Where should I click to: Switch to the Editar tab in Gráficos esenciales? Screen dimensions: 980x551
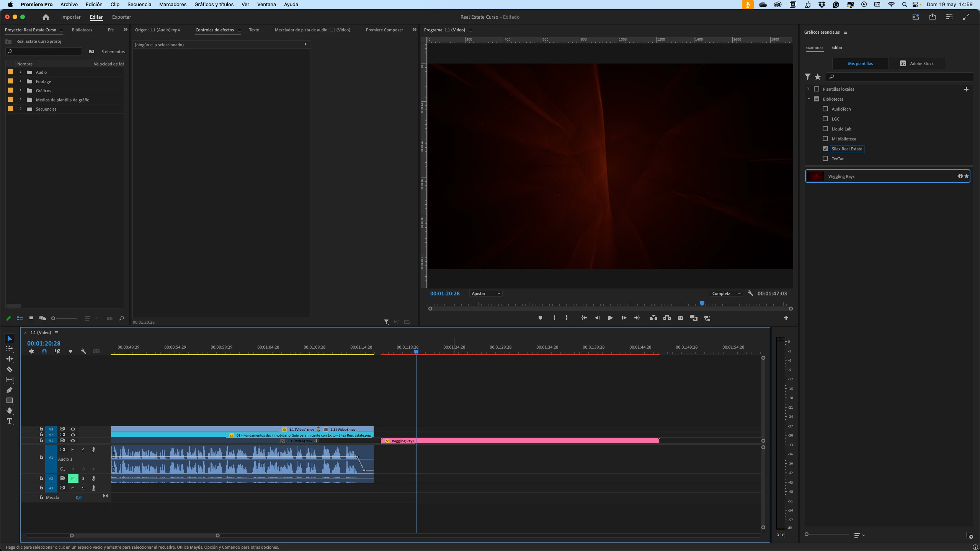(836, 47)
